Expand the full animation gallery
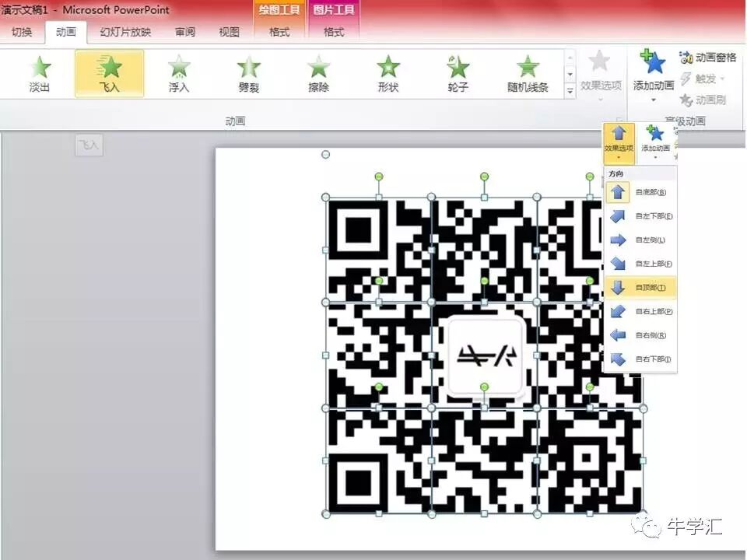Screen dimensions: 747x560 (x=570, y=90)
